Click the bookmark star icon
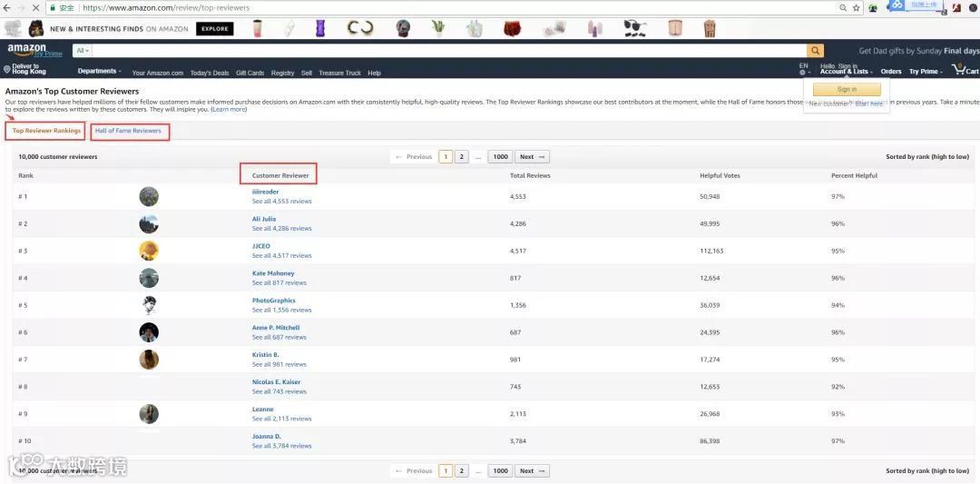 click(x=857, y=8)
